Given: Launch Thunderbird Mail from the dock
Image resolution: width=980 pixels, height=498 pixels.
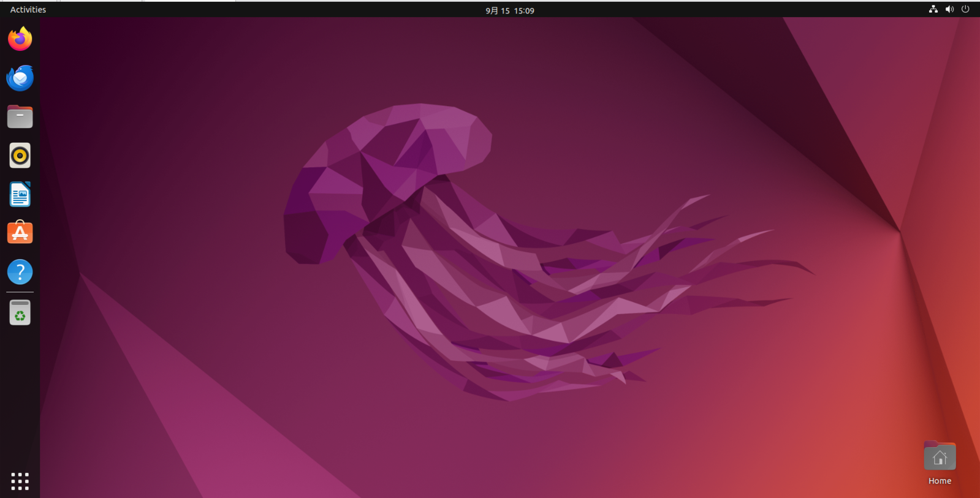Looking at the screenshot, I should point(20,78).
